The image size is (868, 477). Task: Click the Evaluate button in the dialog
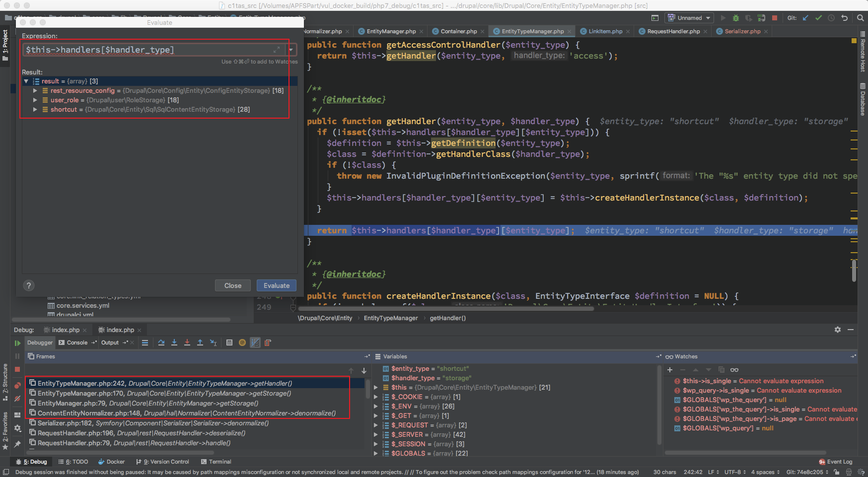277,285
